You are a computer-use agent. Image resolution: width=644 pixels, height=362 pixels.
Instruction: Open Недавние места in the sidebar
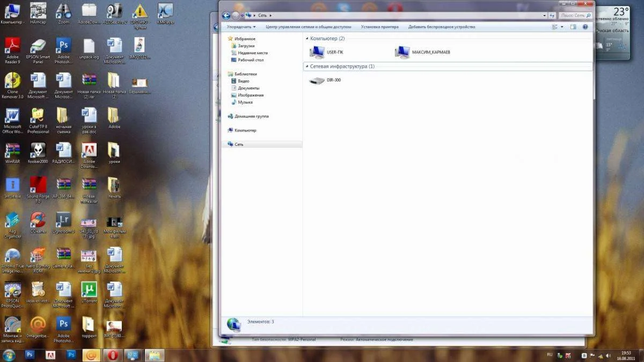[249, 53]
